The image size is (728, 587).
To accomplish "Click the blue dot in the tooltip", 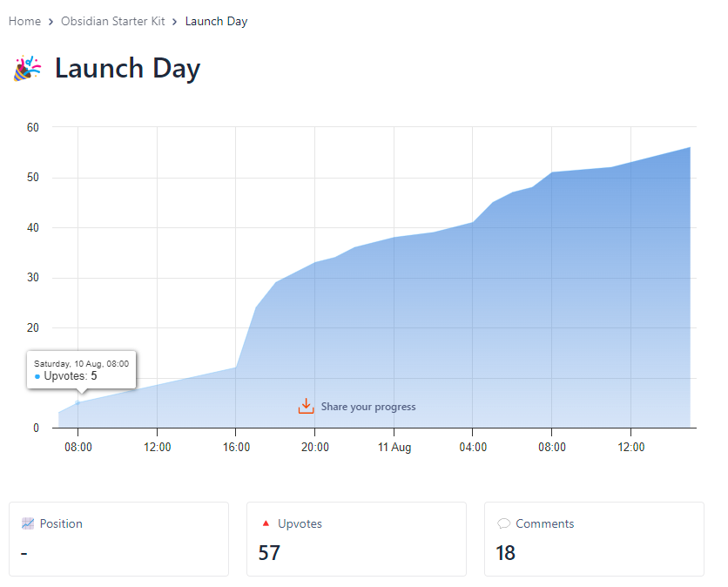I will click(37, 376).
